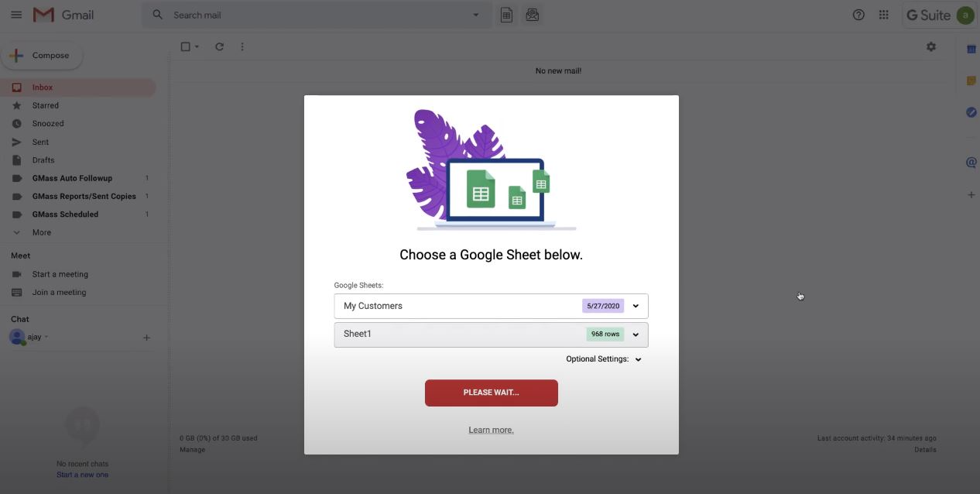Open the Support help icon

click(x=858, y=15)
